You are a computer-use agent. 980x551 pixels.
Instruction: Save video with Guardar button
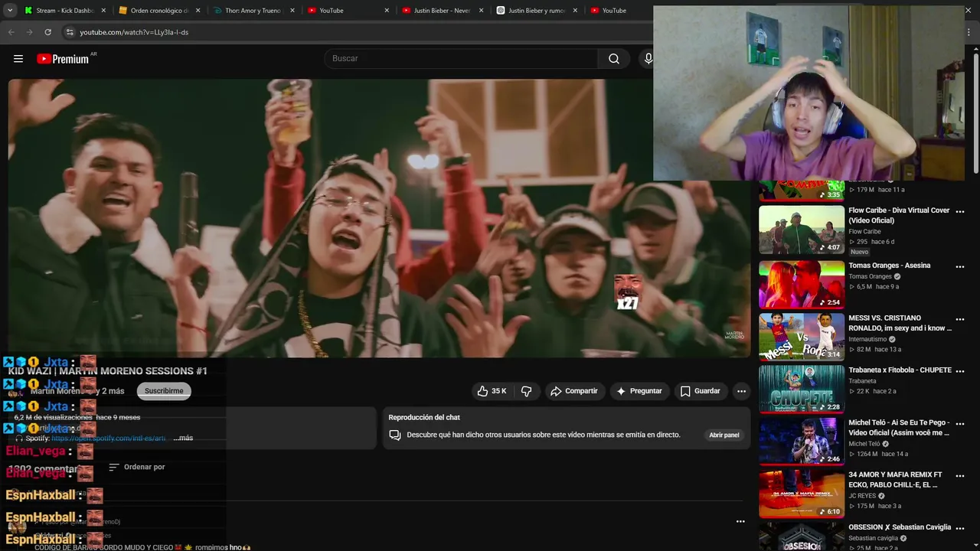tap(700, 391)
